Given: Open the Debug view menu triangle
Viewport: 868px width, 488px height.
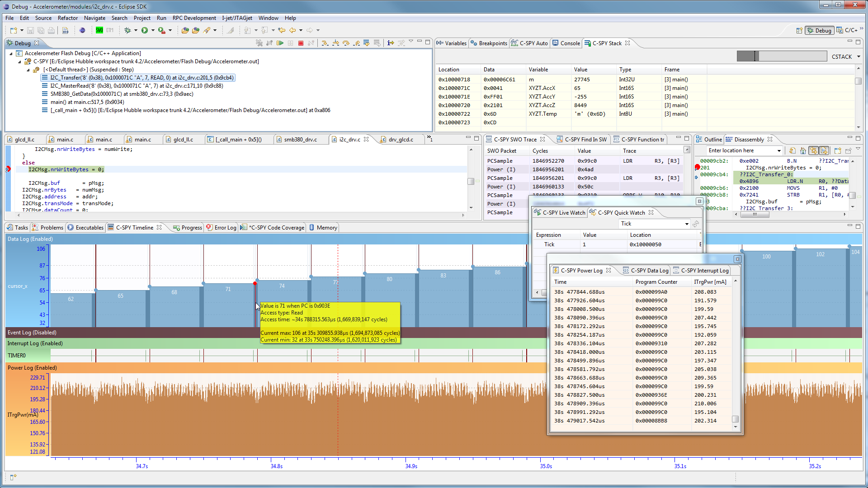Looking at the screenshot, I should tap(411, 42).
